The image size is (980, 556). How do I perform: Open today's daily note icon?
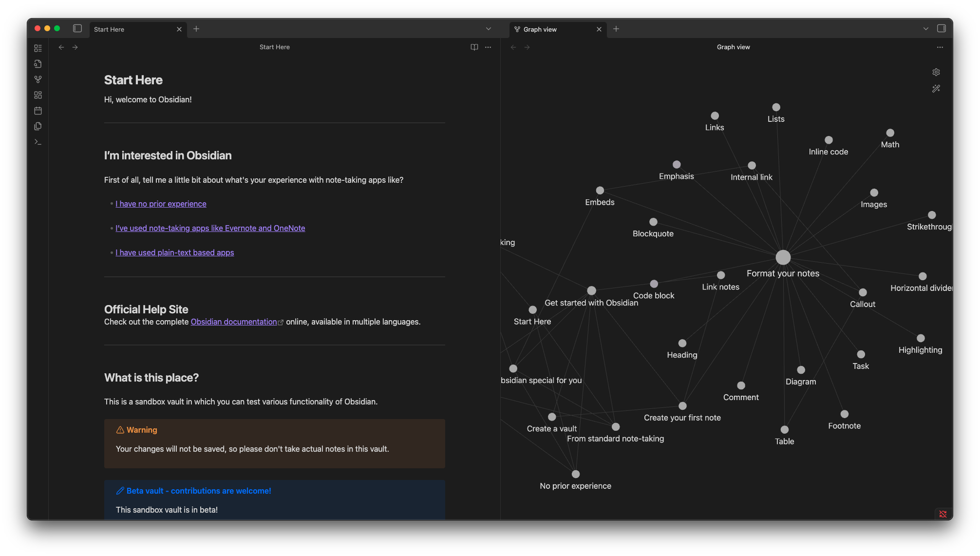click(x=38, y=111)
